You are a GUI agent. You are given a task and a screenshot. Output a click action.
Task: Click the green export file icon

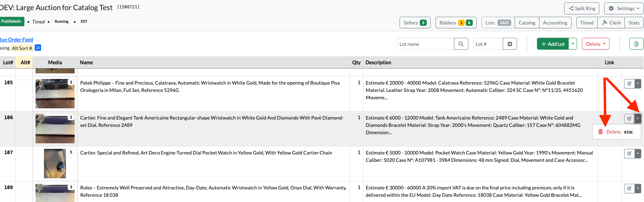click(x=636, y=44)
